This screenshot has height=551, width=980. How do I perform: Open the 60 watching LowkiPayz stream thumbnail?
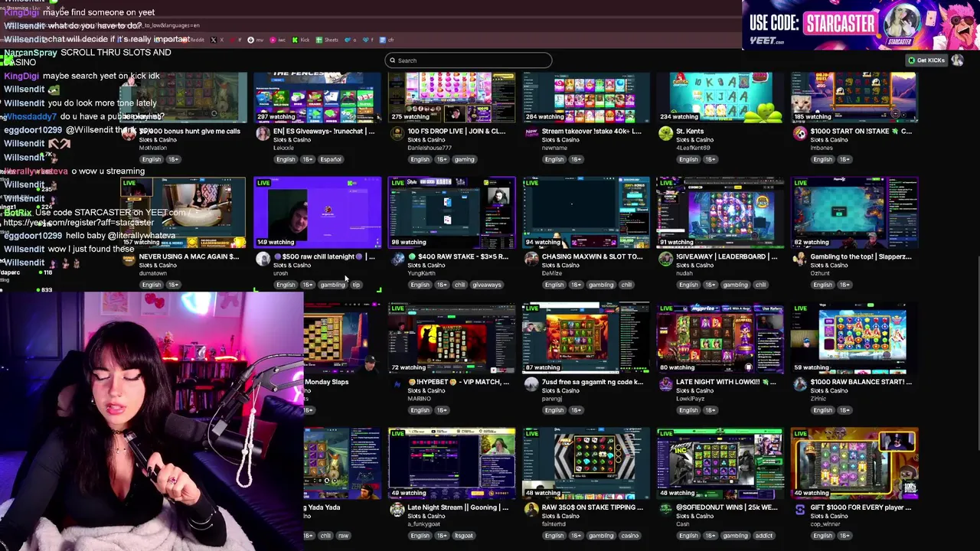tap(720, 337)
